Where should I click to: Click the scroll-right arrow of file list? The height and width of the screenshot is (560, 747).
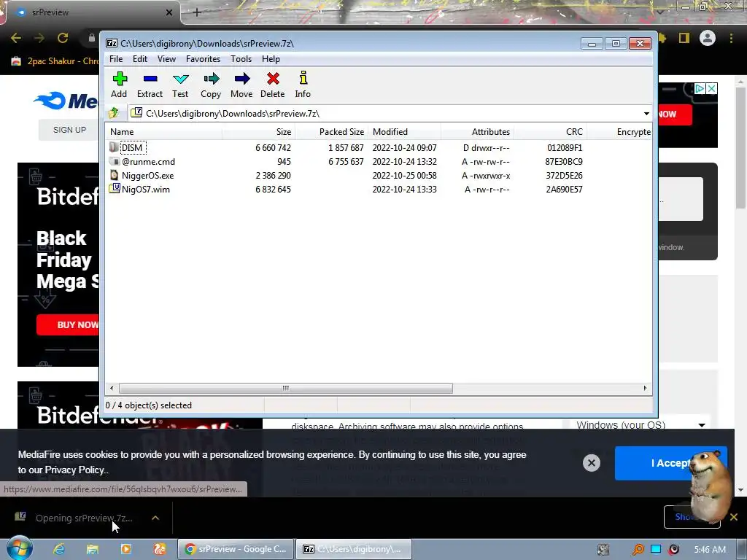(645, 388)
